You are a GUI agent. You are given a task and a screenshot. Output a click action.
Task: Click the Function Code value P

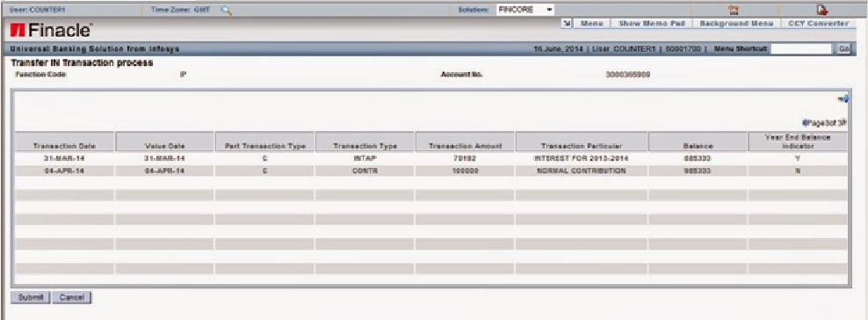(x=183, y=75)
